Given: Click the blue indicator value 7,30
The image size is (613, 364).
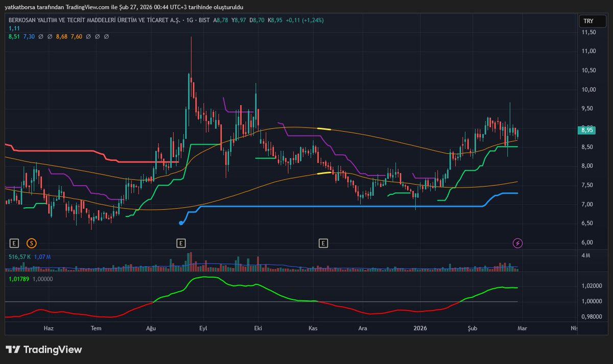Looking at the screenshot, I should point(29,37).
